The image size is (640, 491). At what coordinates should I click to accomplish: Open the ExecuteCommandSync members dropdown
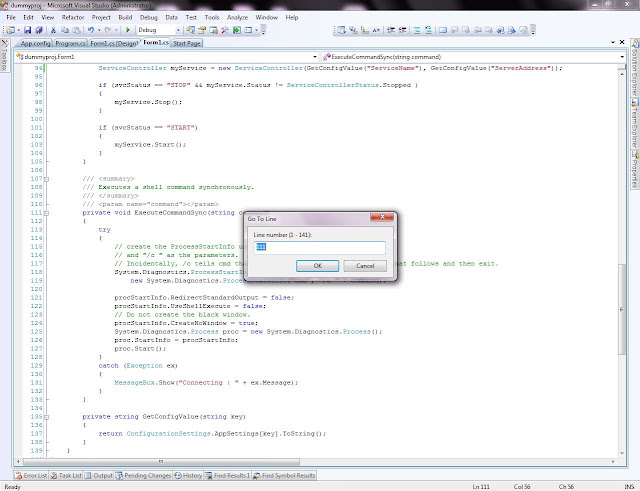[622, 57]
